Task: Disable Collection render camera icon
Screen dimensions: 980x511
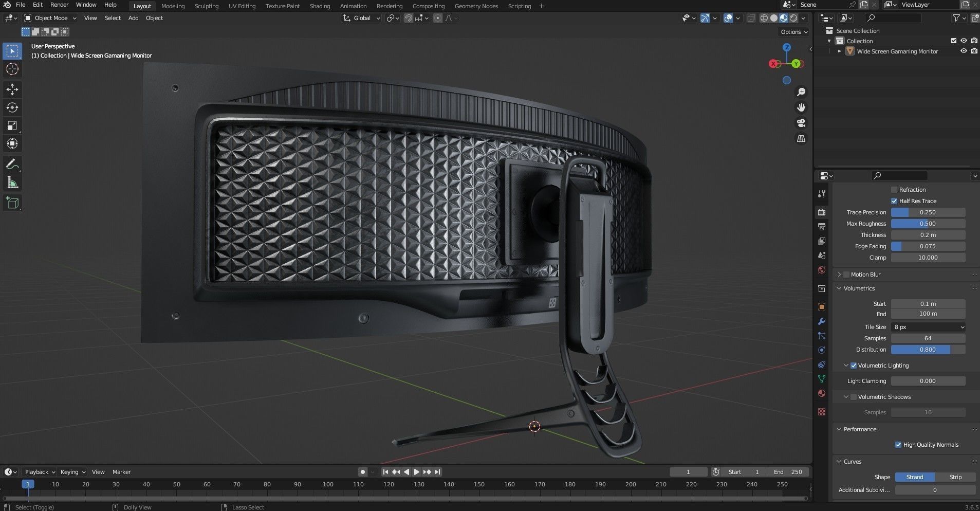Action: pos(974,41)
